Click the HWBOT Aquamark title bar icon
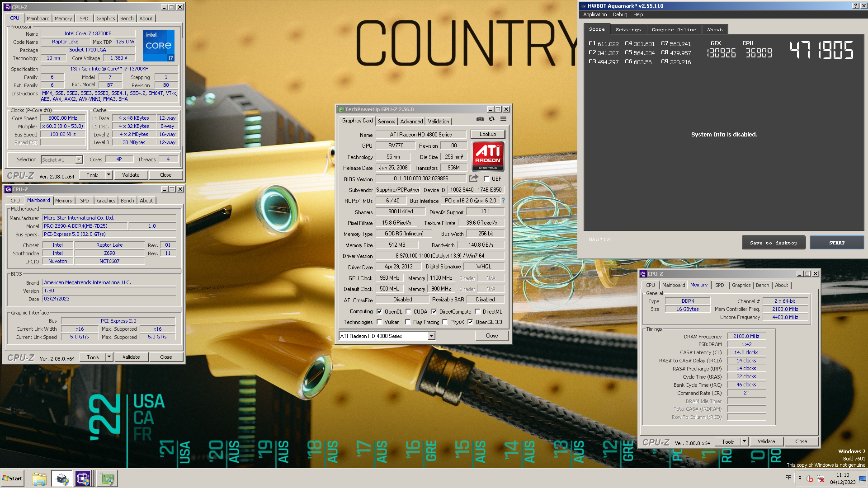Screen dimensions: 868x488 tap(583, 6)
